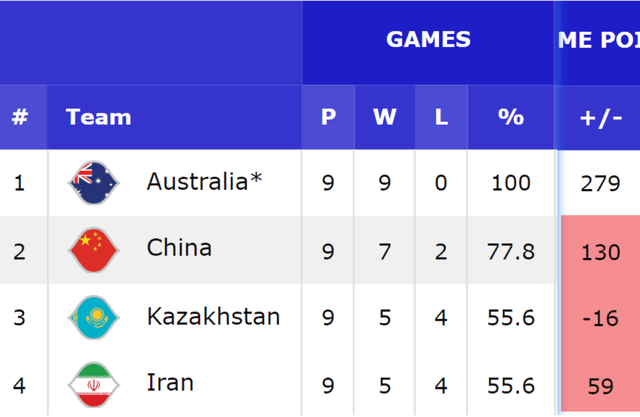This screenshot has width=640, height=417.
Task: Sort by the W wins column header
Action: [x=384, y=117]
